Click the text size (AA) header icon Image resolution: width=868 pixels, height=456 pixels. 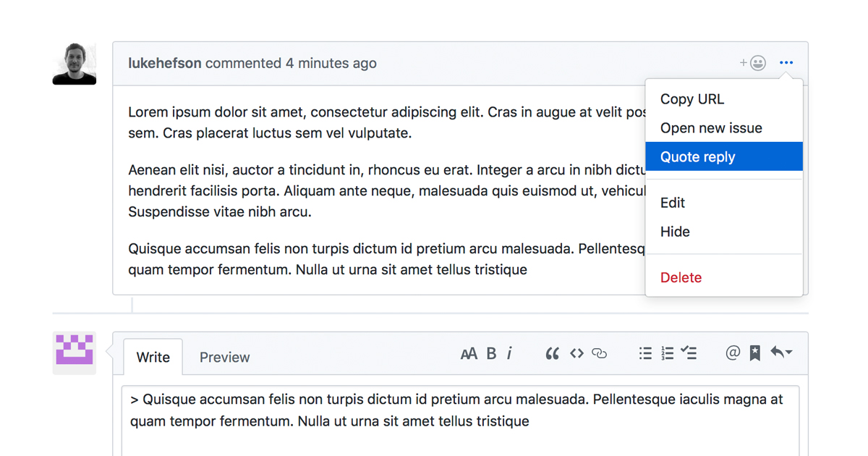tap(469, 353)
